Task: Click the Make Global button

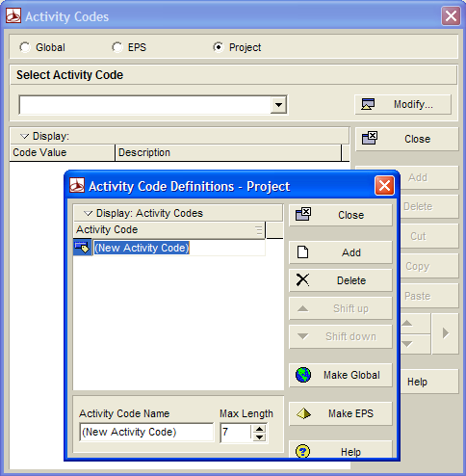Action: pyautogui.click(x=341, y=375)
